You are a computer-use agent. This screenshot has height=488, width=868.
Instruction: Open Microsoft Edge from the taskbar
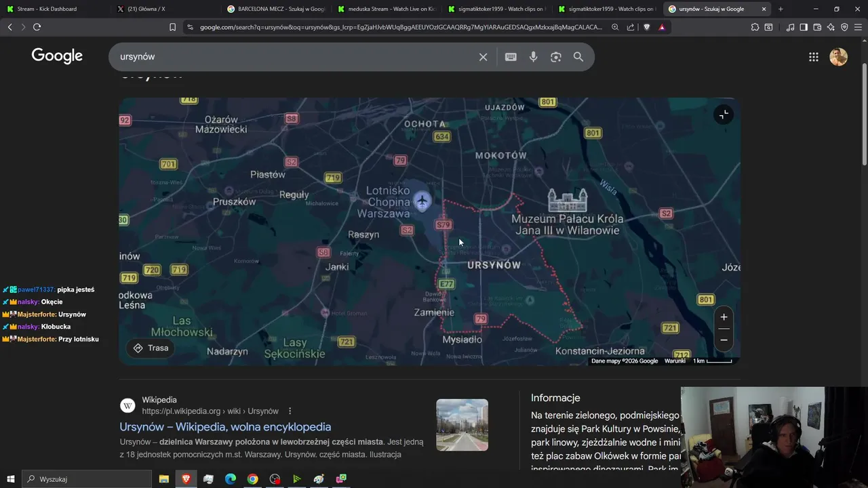230,479
